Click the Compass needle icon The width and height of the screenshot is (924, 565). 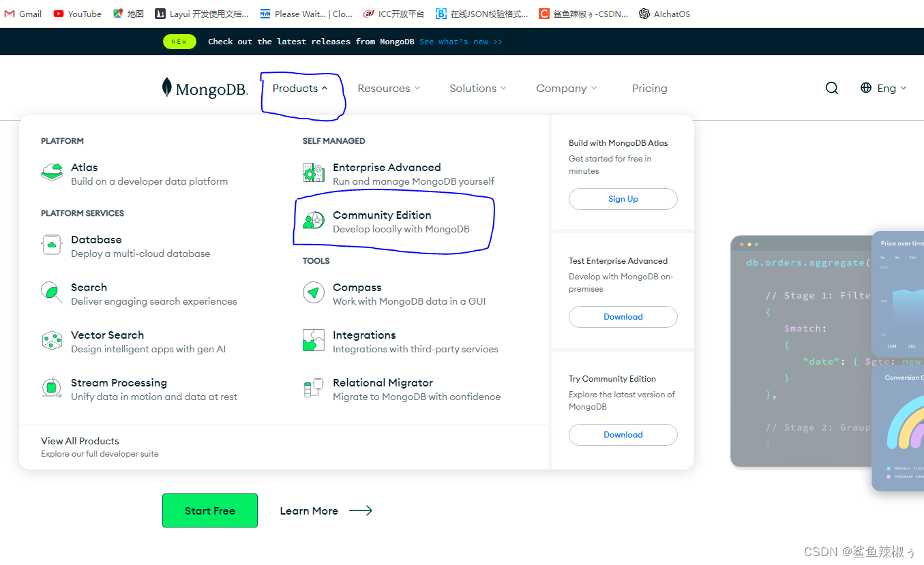tap(313, 292)
